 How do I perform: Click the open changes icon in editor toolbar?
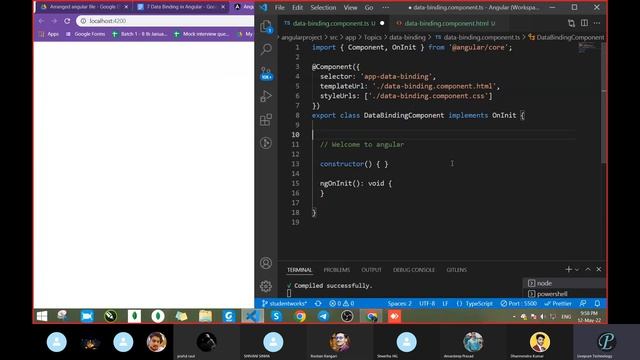click(x=571, y=23)
